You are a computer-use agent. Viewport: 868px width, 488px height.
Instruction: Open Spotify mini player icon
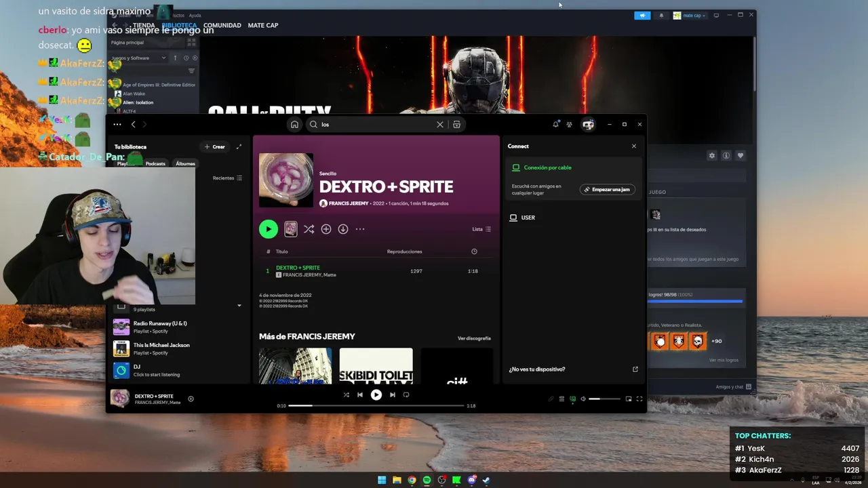[629, 399]
